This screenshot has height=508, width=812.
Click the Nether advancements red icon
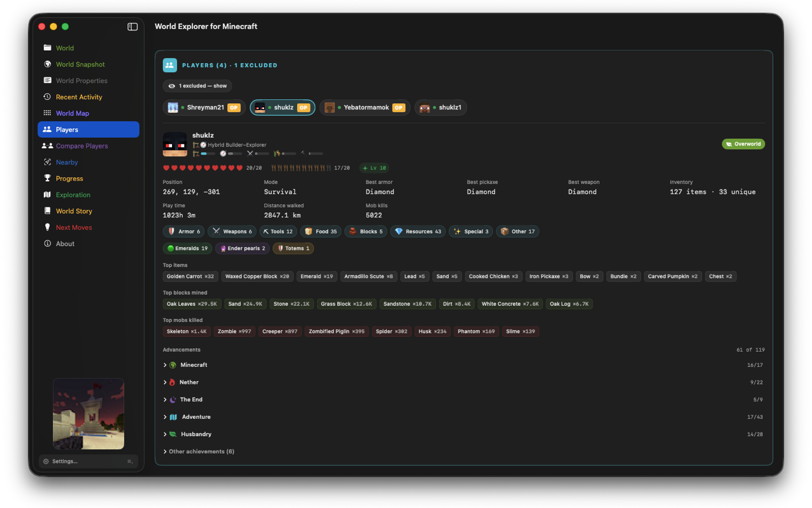(172, 382)
